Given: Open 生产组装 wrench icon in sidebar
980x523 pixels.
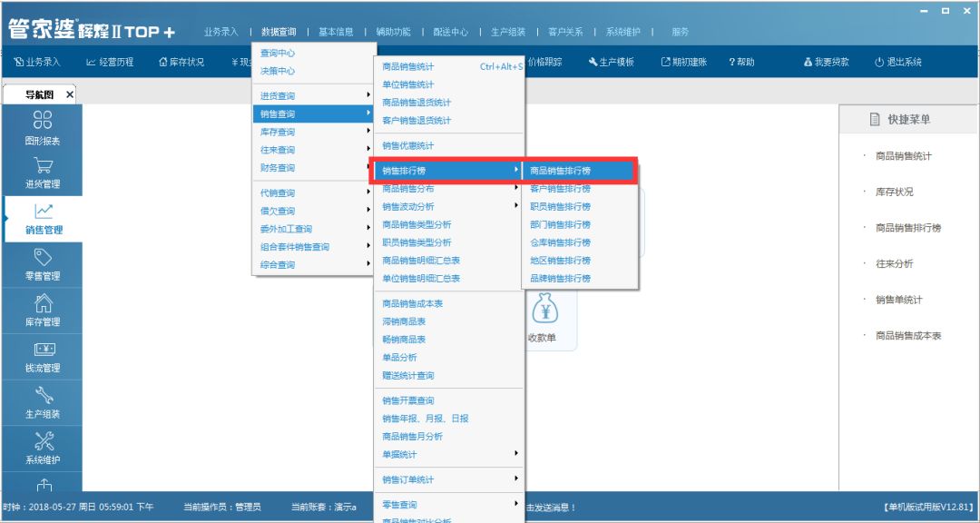Looking at the screenshot, I should 42,401.
